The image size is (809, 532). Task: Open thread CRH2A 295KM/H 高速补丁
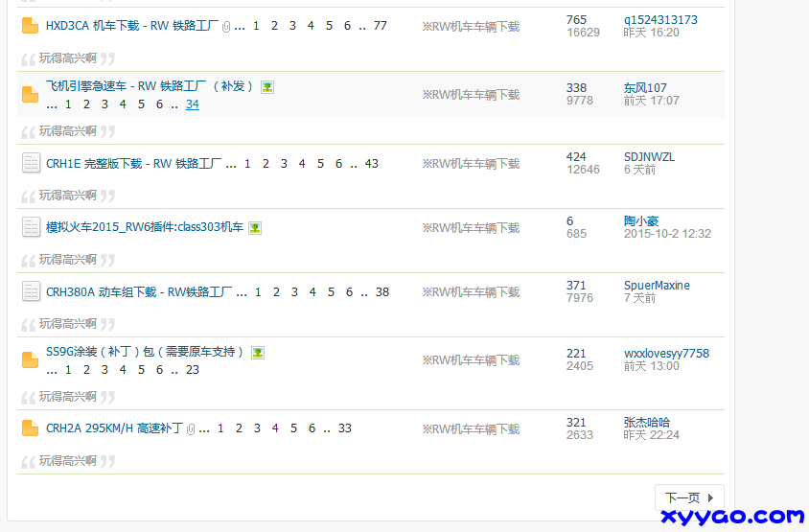point(114,428)
